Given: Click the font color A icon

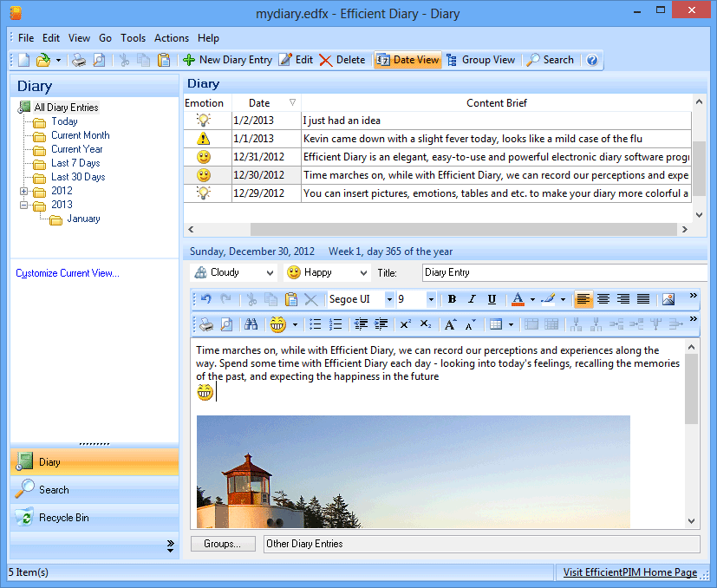Looking at the screenshot, I should point(518,299).
